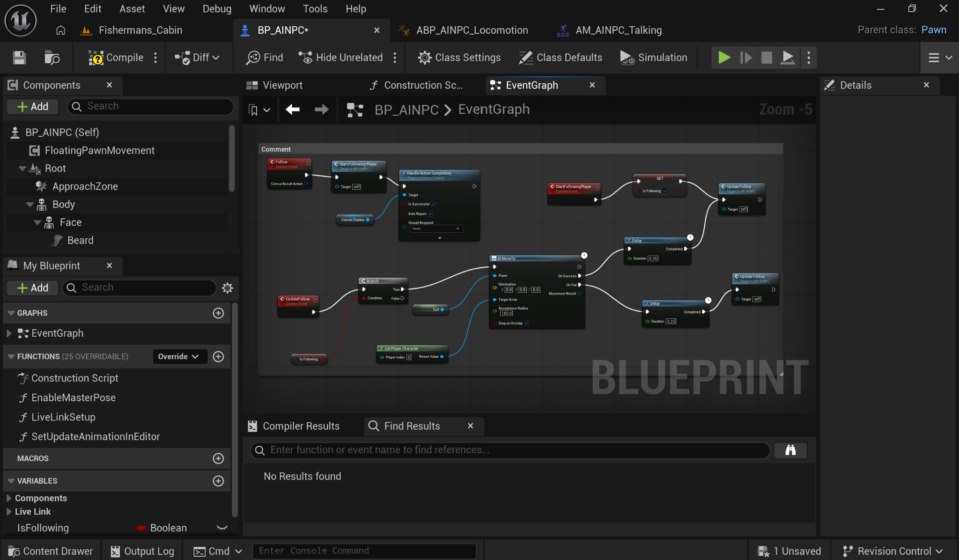Save the blueprint with the floppy icon
This screenshot has height=560, width=959.
tap(19, 58)
